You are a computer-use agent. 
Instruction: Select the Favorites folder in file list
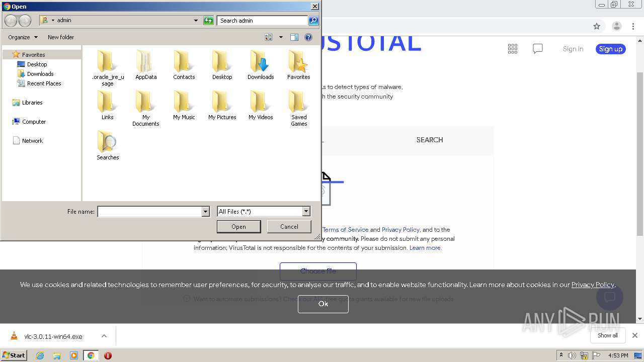(299, 64)
